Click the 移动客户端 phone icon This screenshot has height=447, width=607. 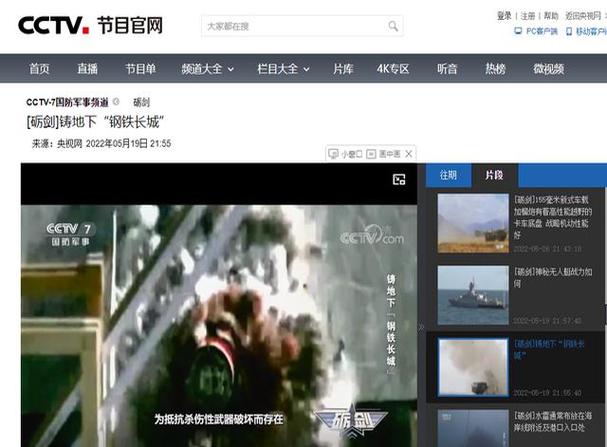coord(569,31)
